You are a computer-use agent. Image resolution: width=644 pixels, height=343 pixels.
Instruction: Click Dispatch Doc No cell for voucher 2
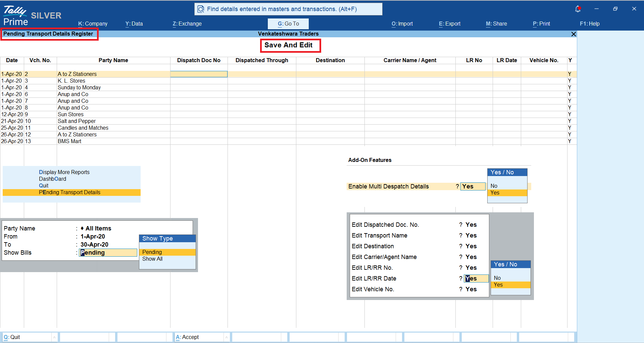[199, 74]
